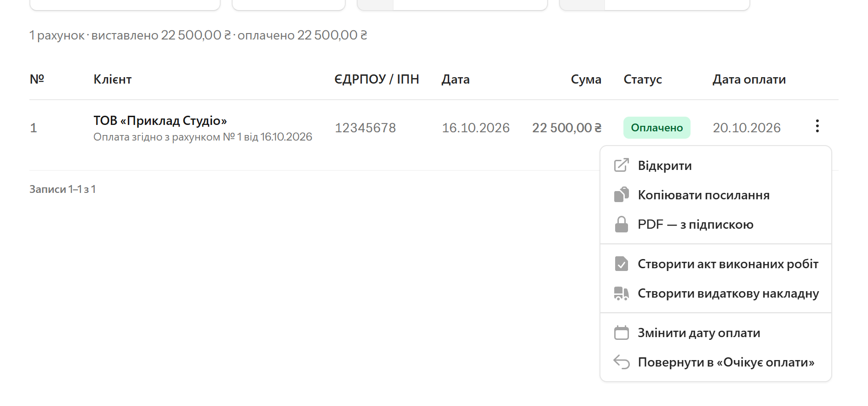Select Створити видаткову накладну option

click(716, 293)
